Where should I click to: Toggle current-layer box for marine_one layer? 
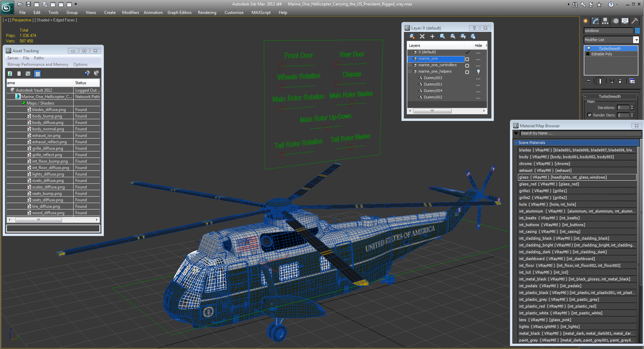(467, 59)
